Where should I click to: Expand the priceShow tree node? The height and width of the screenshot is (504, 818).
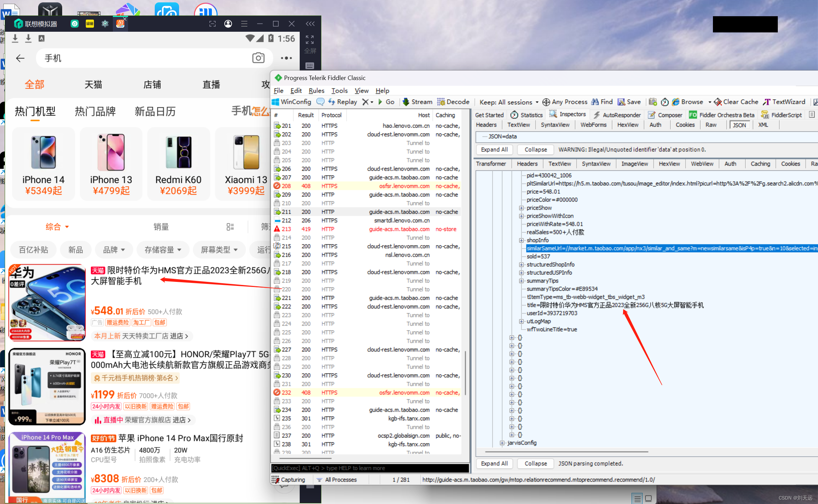521,208
